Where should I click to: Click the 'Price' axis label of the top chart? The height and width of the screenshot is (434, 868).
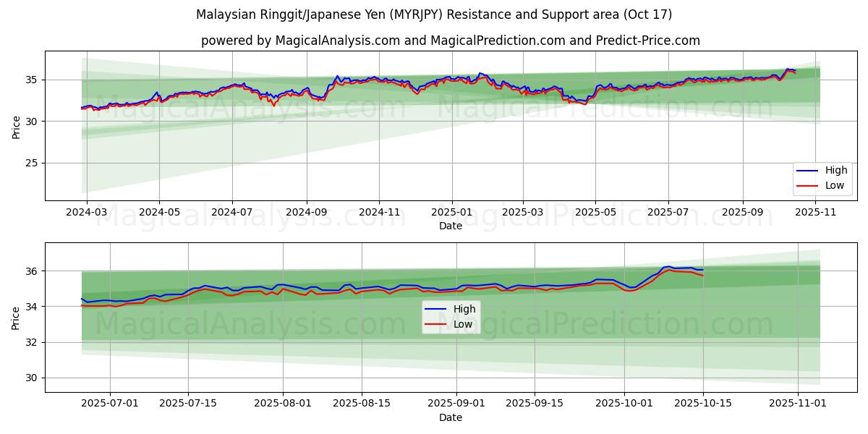tap(16, 126)
